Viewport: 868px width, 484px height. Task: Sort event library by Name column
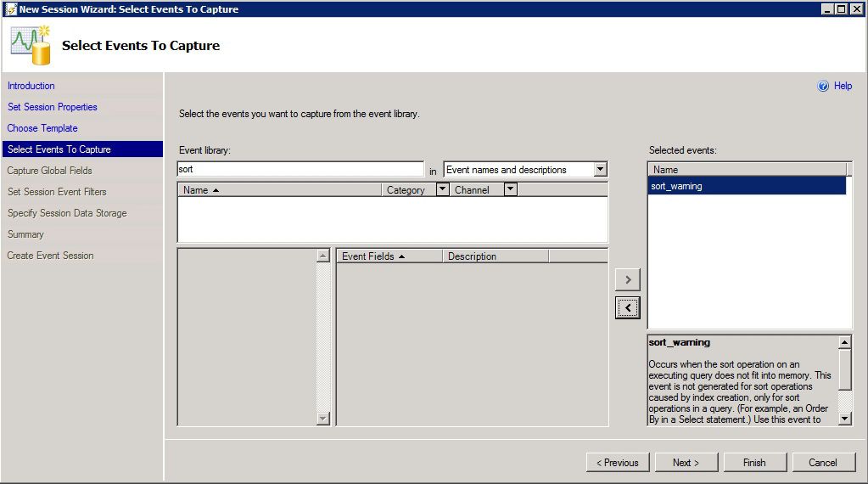tap(279, 190)
